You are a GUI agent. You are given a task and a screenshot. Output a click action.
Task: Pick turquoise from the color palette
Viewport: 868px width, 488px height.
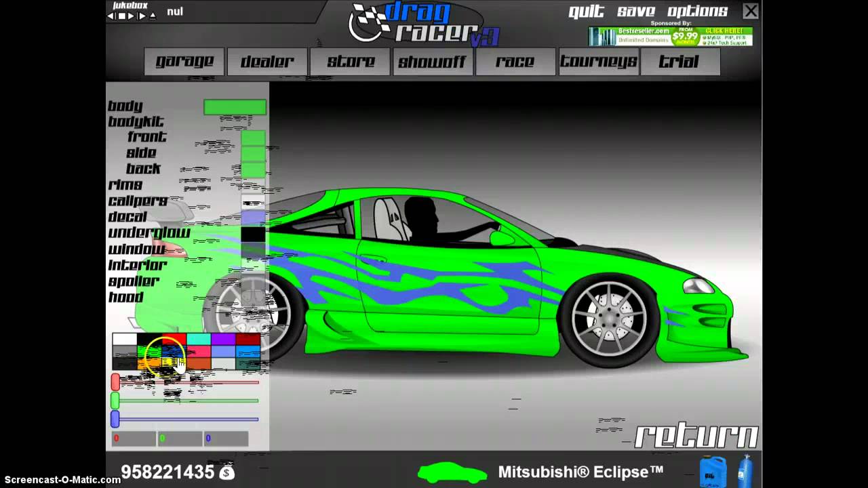point(198,340)
